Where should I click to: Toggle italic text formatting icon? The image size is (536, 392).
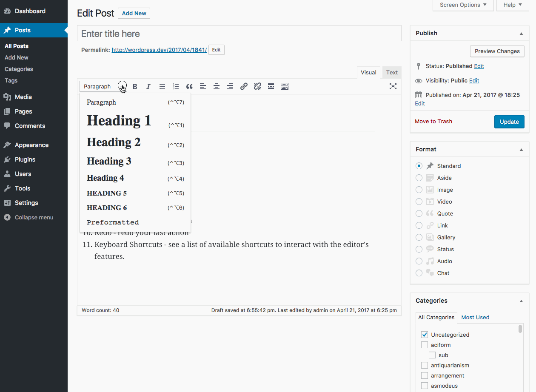pos(148,87)
